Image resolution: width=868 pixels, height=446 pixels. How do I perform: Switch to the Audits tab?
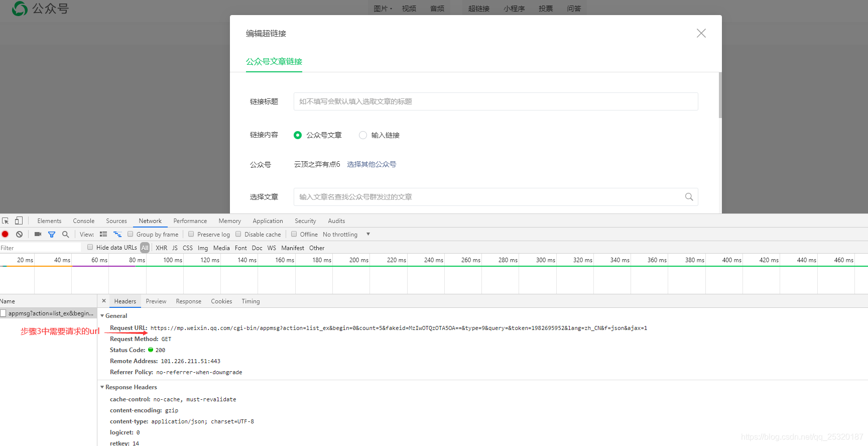point(336,221)
